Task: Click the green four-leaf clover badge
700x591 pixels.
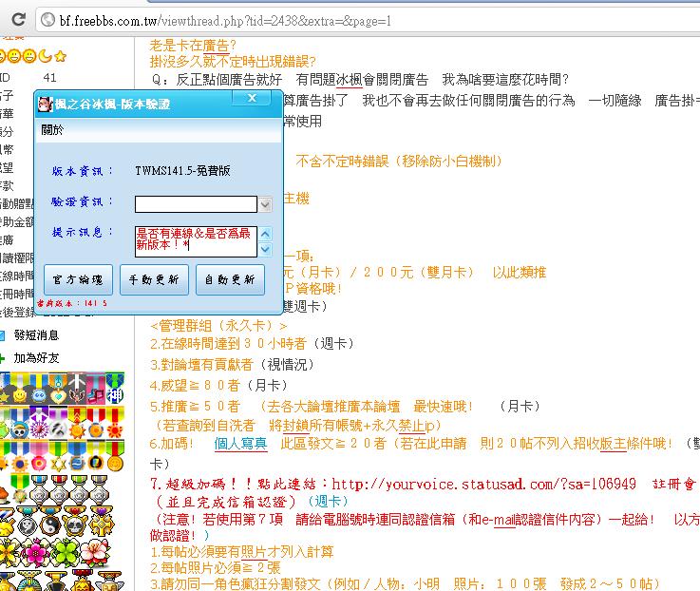Action: 65,551
